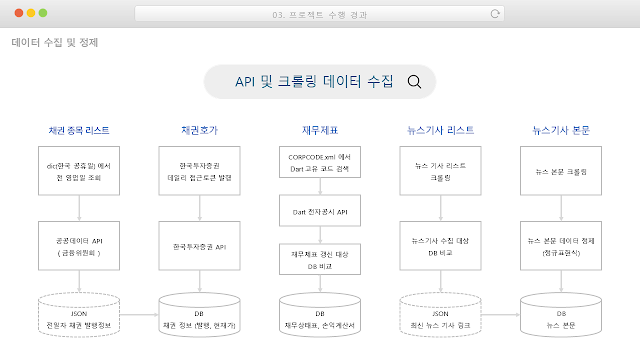Click the '뉴스기사 리스트' column heading
Image resolution: width=640 pixels, height=360 pixels.
tap(440, 130)
